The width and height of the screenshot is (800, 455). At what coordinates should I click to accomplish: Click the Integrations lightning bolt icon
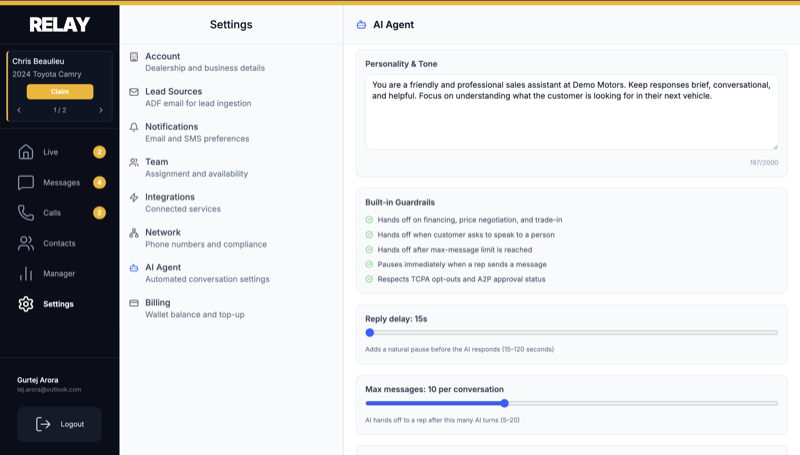pyautogui.click(x=134, y=197)
